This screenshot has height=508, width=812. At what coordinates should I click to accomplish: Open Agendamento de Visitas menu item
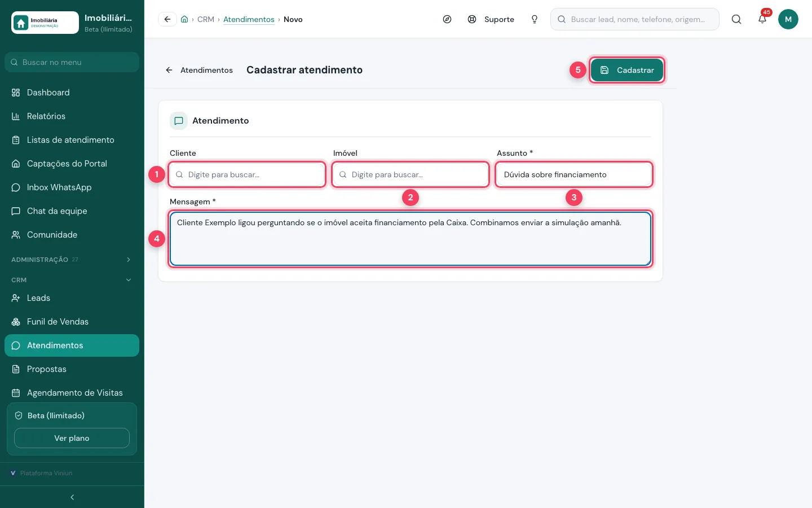(x=72, y=393)
